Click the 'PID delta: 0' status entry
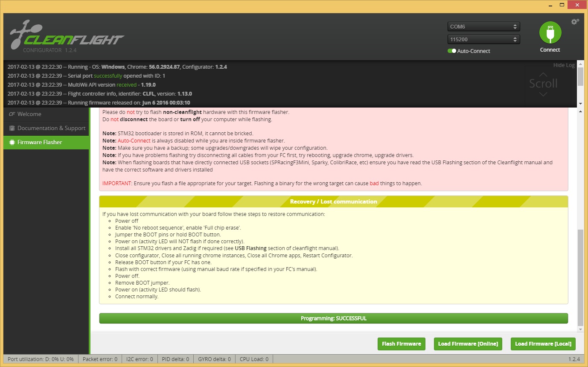 [x=175, y=359]
